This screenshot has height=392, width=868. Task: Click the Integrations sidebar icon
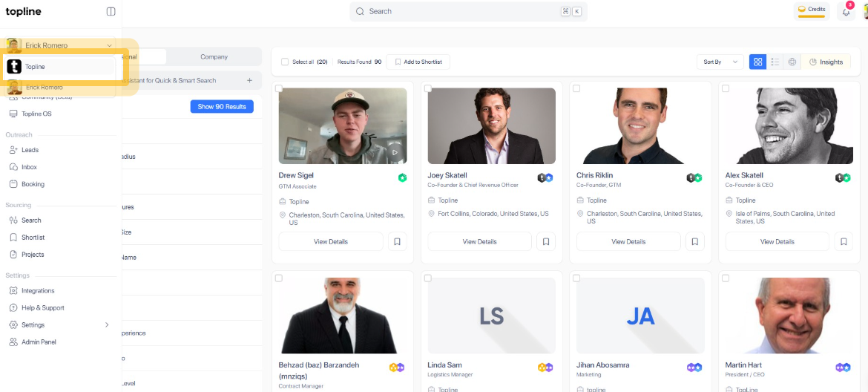click(14, 291)
